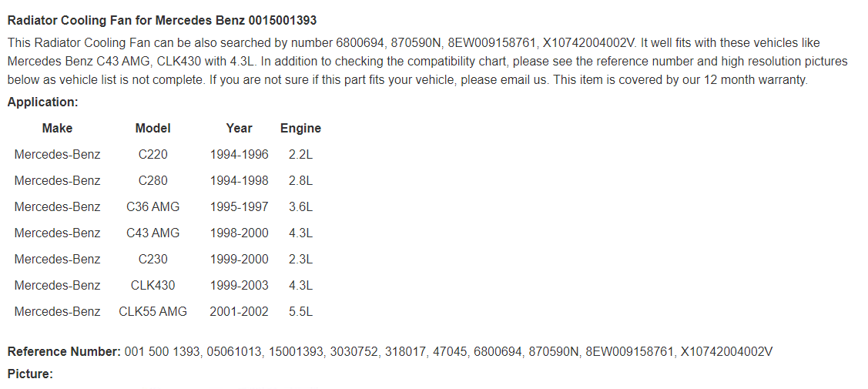Click the Engine column header
Screen dimensions: 868x389
click(300, 129)
